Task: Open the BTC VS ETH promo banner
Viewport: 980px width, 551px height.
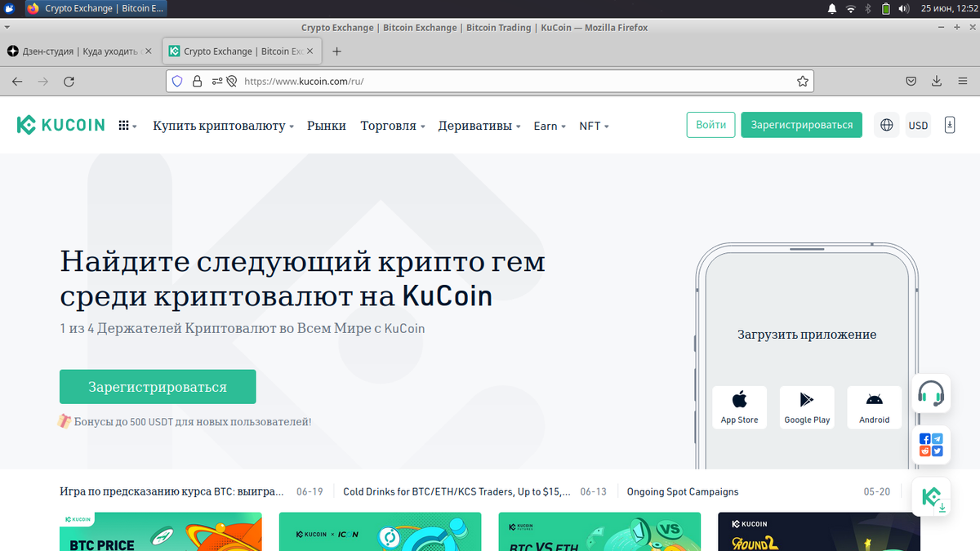Action: (x=599, y=531)
